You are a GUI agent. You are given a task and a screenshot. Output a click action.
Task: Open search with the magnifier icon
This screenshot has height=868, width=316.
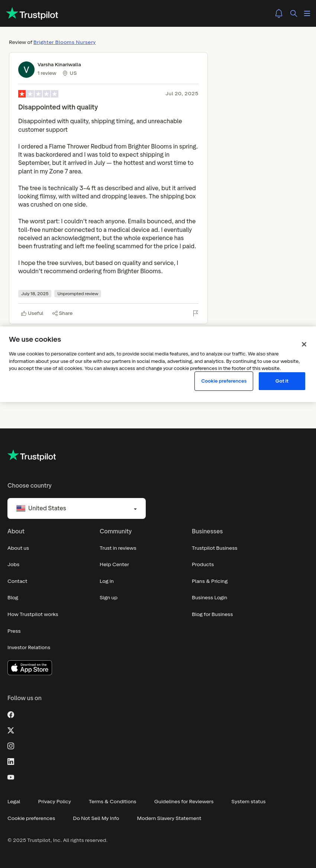pyautogui.click(x=294, y=13)
